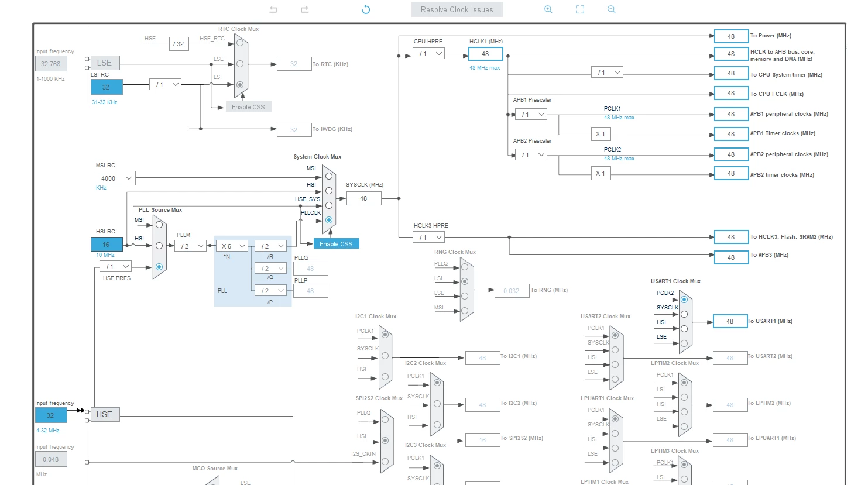This screenshot has width=868, height=485.
Task: Select LSI in RTC Clock Mux
Action: (240, 85)
